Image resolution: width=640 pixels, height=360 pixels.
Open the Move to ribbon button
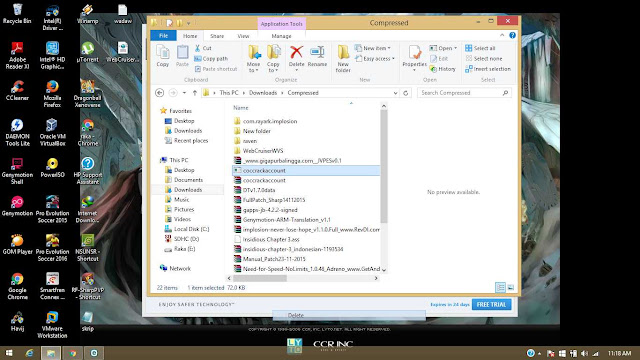coord(253,58)
